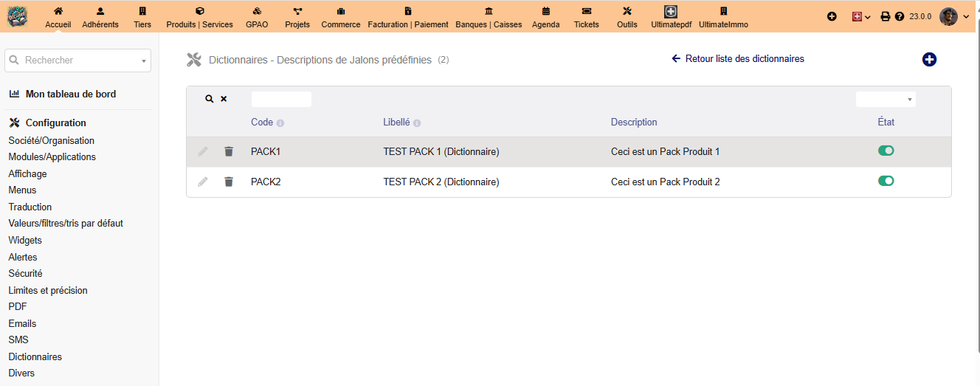Open the État filter dropdown
This screenshot has height=386, width=980.
[886, 99]
